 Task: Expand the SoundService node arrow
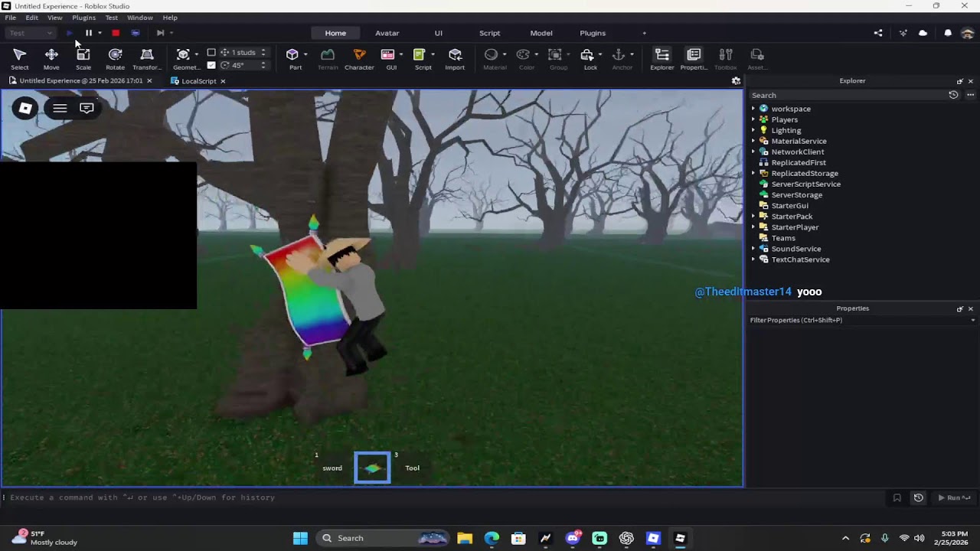753,249
